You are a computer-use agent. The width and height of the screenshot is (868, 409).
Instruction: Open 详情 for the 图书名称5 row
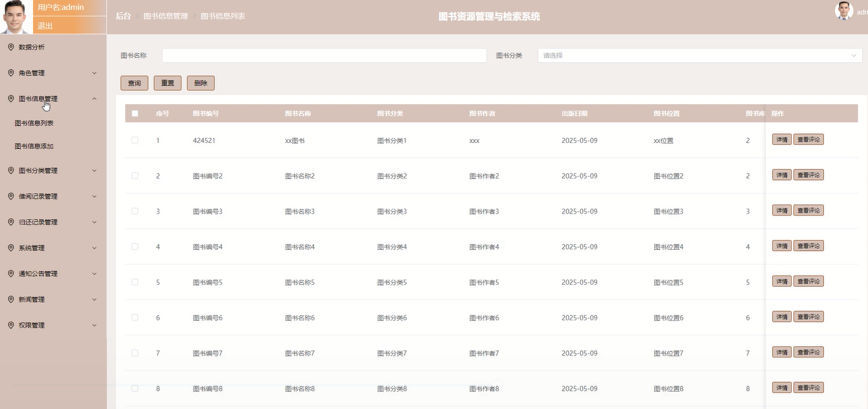tap(782, 281)
